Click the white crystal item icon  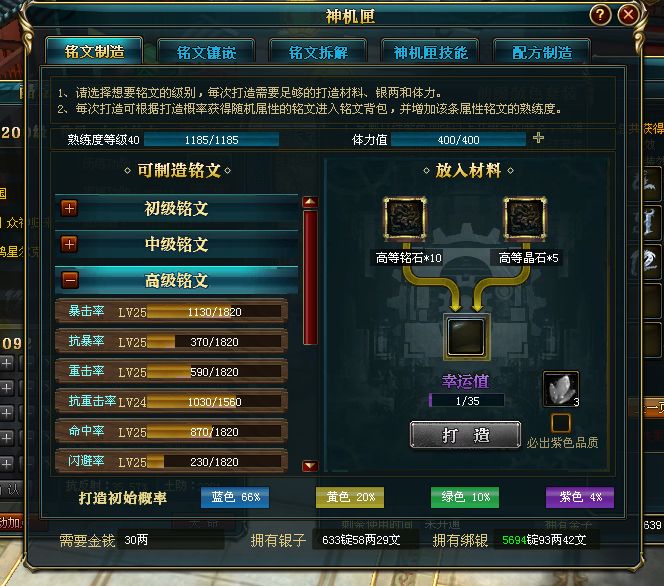point(561,389)
